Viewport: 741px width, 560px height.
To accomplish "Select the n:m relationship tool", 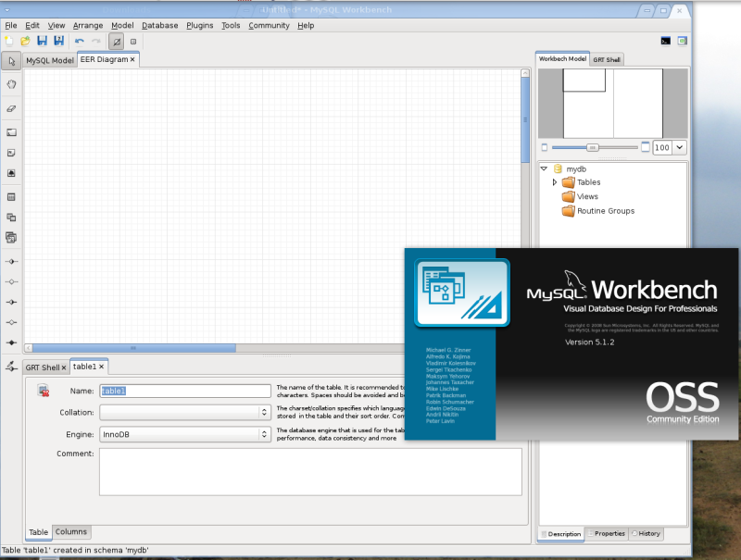I will click(11, 342).
